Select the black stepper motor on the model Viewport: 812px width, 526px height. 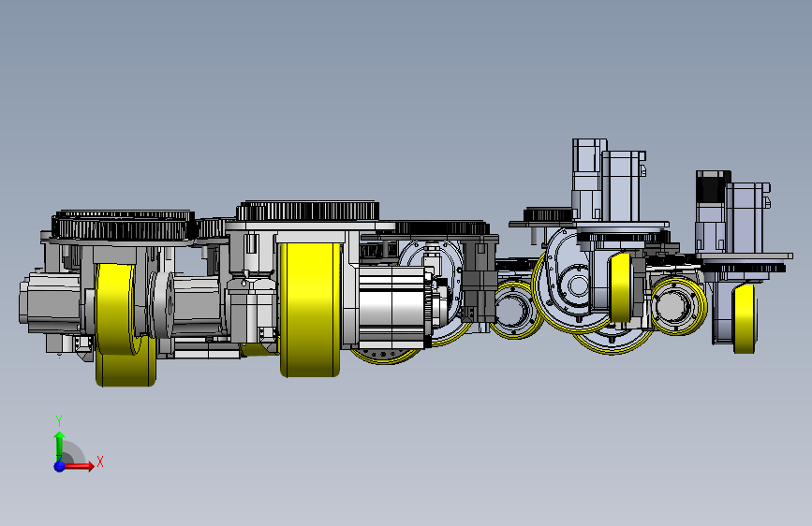click(713, 187)
